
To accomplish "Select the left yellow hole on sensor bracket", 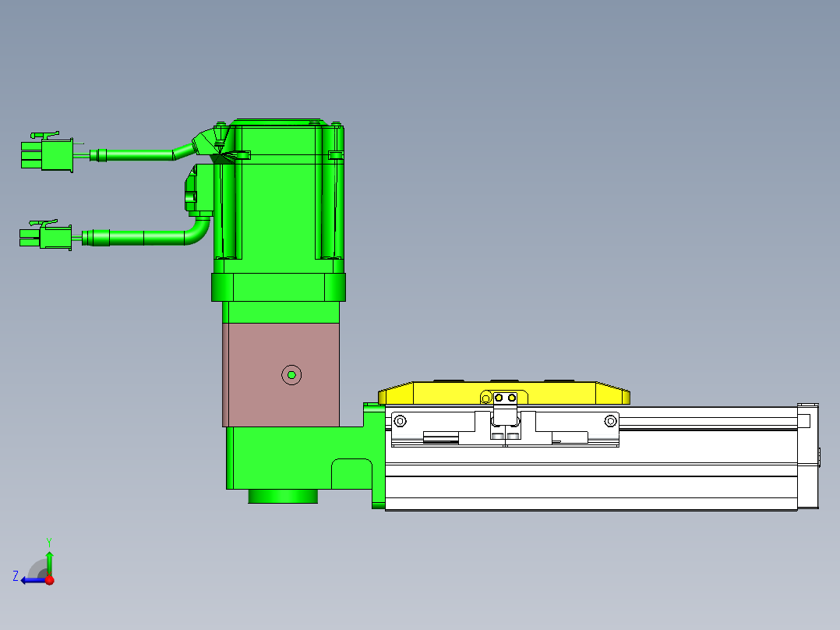I will 499,398.
